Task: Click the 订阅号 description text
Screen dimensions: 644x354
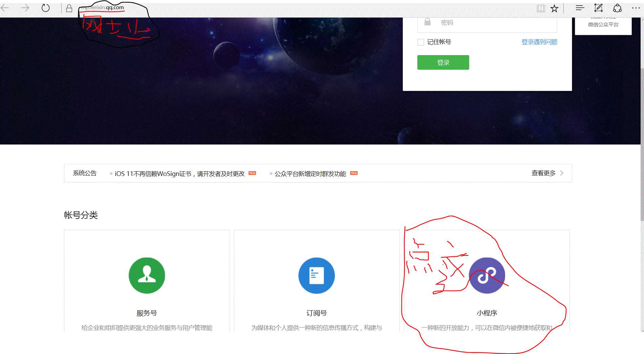Action: pyautogui.click(x=316, y=328)
